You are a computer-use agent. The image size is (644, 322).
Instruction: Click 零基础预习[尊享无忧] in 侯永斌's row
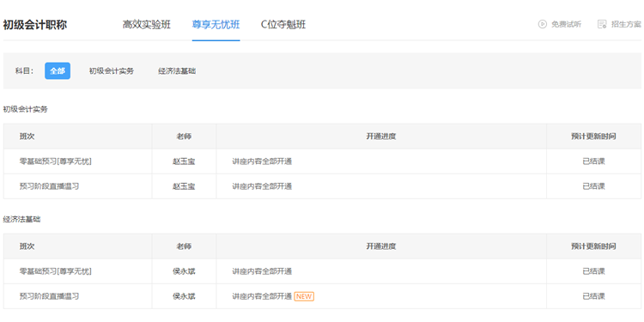(56, 271)
